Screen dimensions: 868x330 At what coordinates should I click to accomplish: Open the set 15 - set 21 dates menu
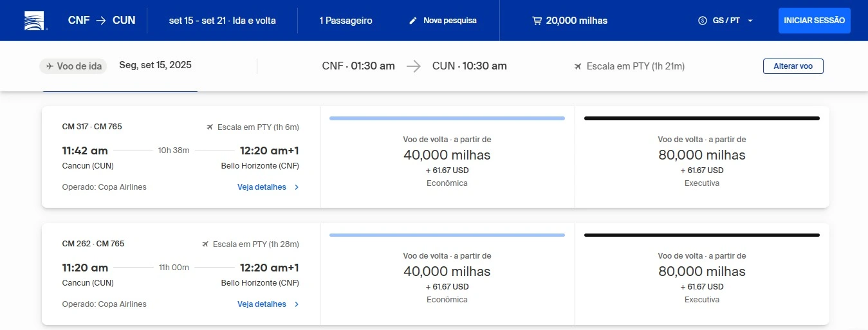[223, 21]
